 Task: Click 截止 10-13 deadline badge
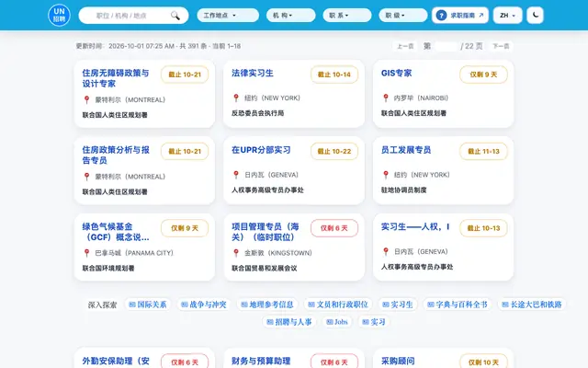pos(483,228)
